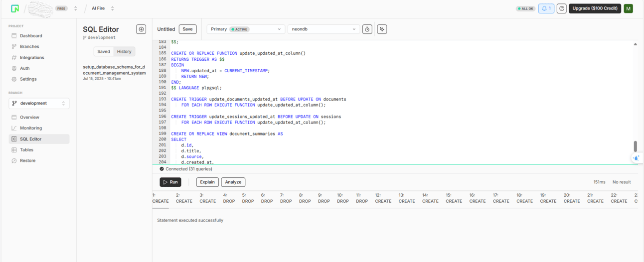The width and height of the screenshot is (644, 262).
Task: Click Upgrade ($100 Credit) button
Action: click(595, 8)
